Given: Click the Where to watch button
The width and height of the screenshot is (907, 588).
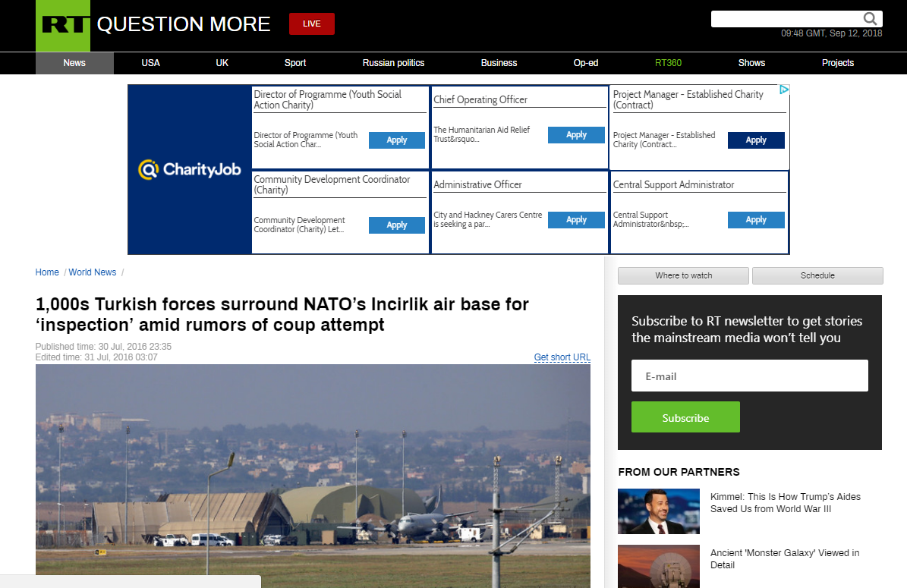Looking at the screenshot, I should pos(683,275).
